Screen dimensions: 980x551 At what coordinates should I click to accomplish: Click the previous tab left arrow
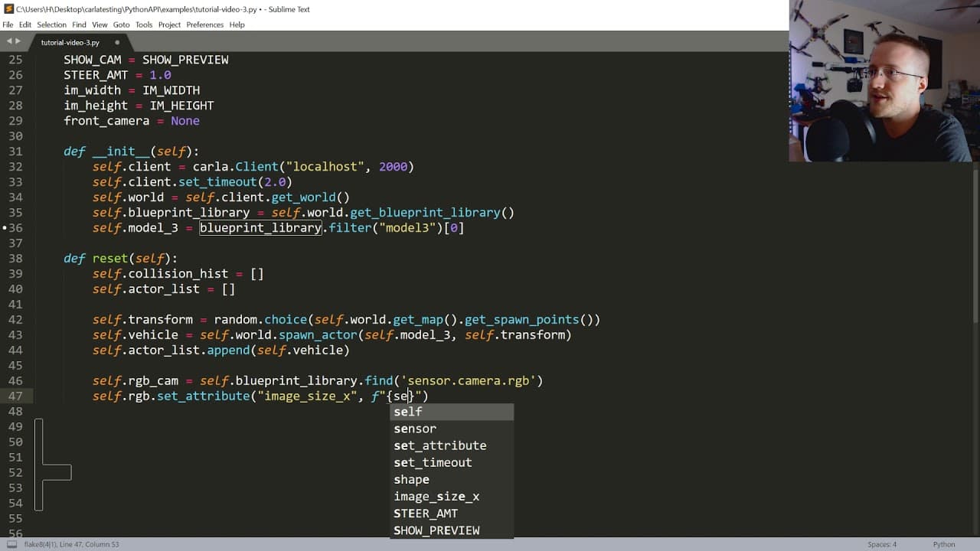pyautogui.click(x=8, y=41)
